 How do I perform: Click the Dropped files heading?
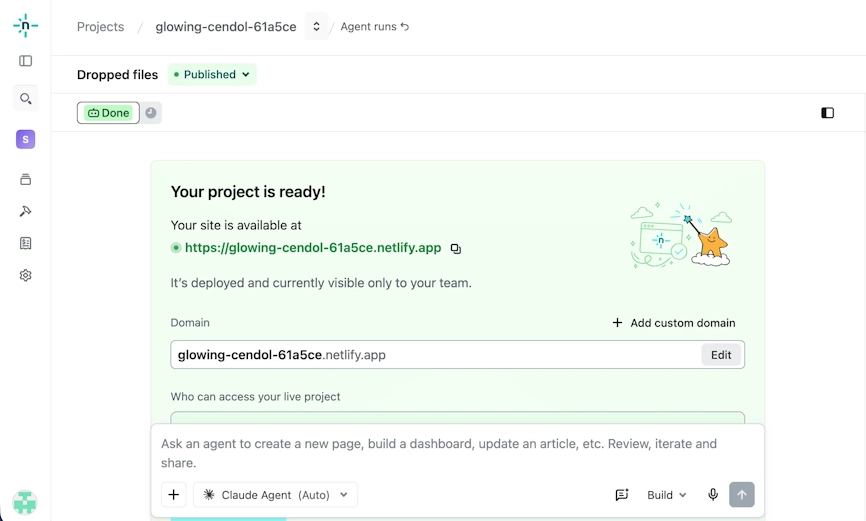tap(117, 75)
